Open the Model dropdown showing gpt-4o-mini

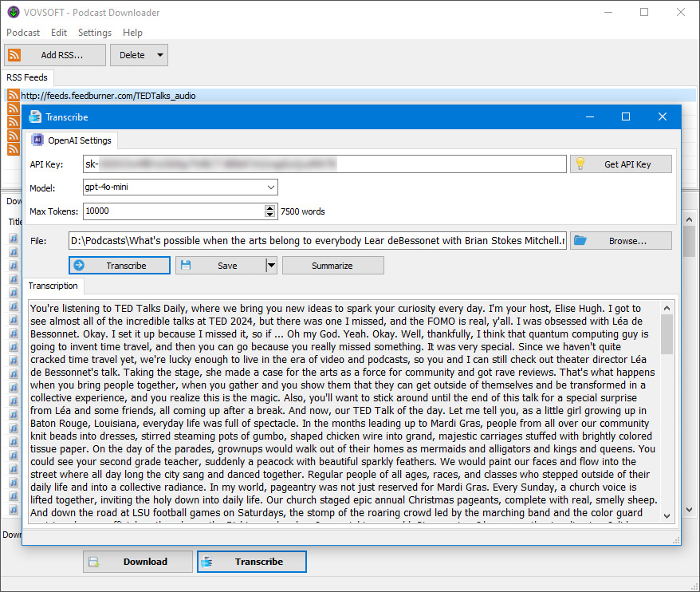tap(180, 187)
